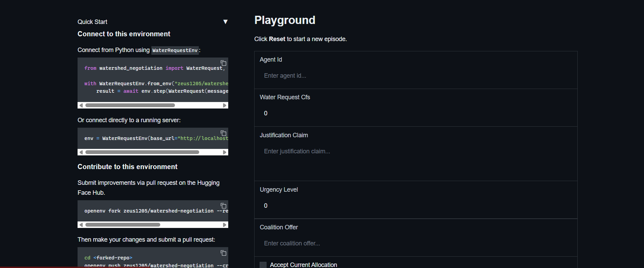Click the 'Justification Claim' label
Viewport: 644px width, 268px height.
(x=284, y=135)
